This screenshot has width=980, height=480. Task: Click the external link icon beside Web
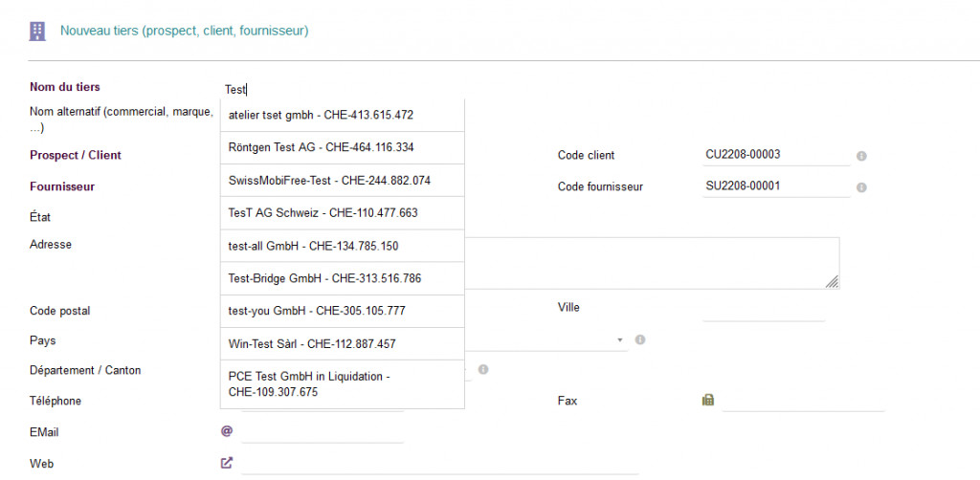pyautogui.click(x=227, y=463)
